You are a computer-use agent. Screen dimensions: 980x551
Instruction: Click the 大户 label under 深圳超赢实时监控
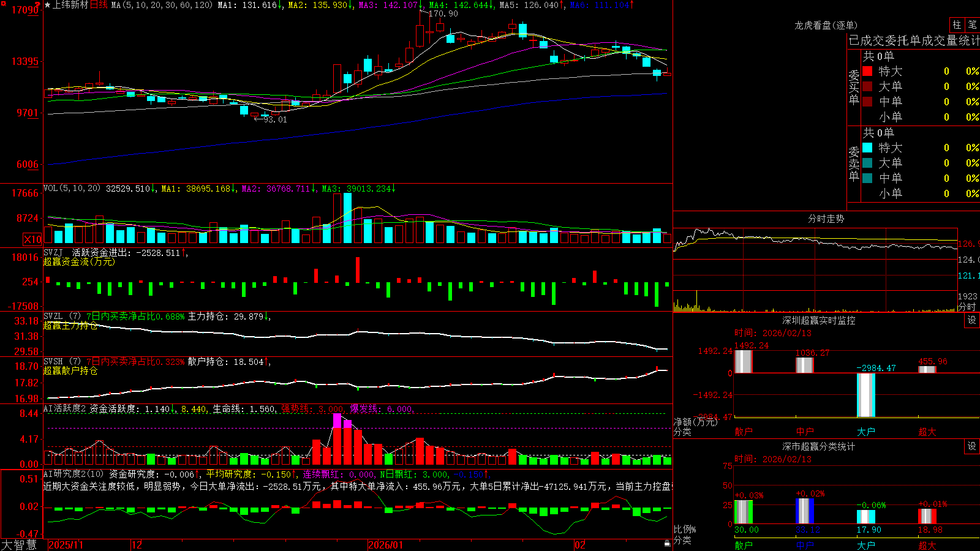click(866, 432)
